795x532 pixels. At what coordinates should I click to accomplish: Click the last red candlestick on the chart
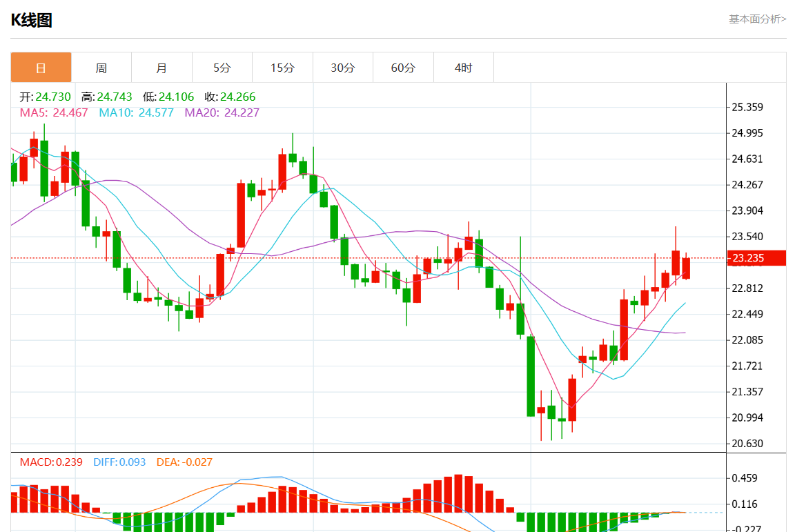[x=686, y=268]
